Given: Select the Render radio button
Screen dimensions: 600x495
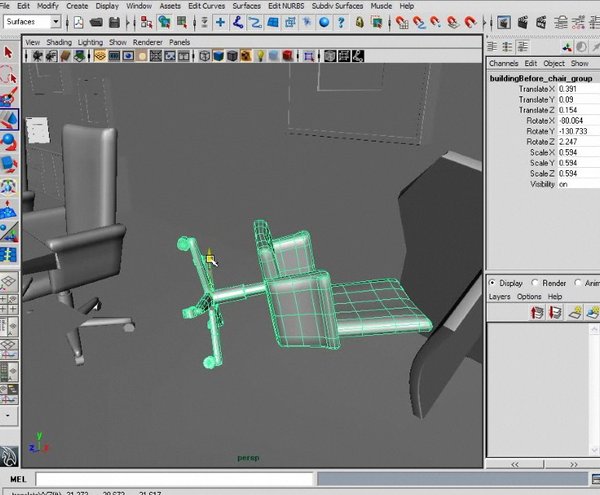Looking at the screenshot, I should [536, 282].
